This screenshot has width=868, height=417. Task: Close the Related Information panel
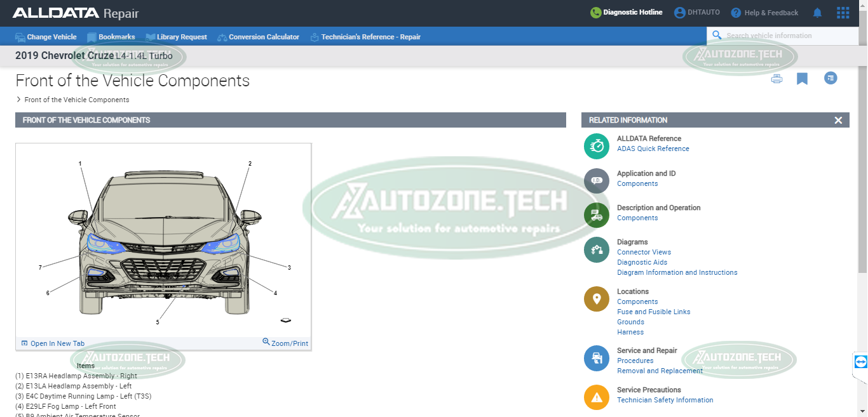[838, 120]
